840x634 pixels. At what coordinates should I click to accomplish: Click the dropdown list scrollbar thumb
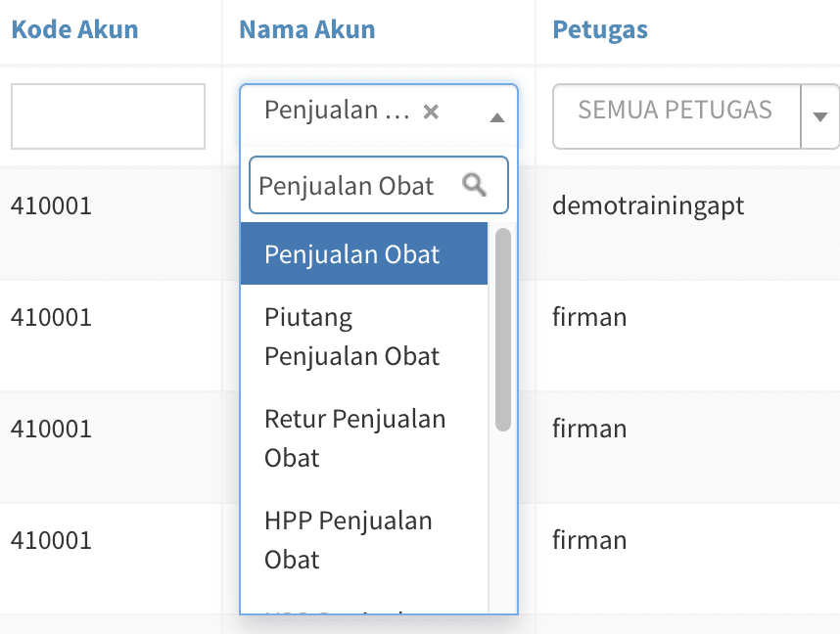click(x=503, y=330)
